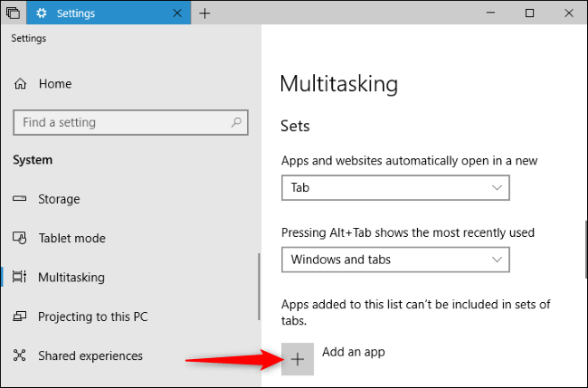
Task: Click the Add an app label
Action: click(x=354, y=352)
